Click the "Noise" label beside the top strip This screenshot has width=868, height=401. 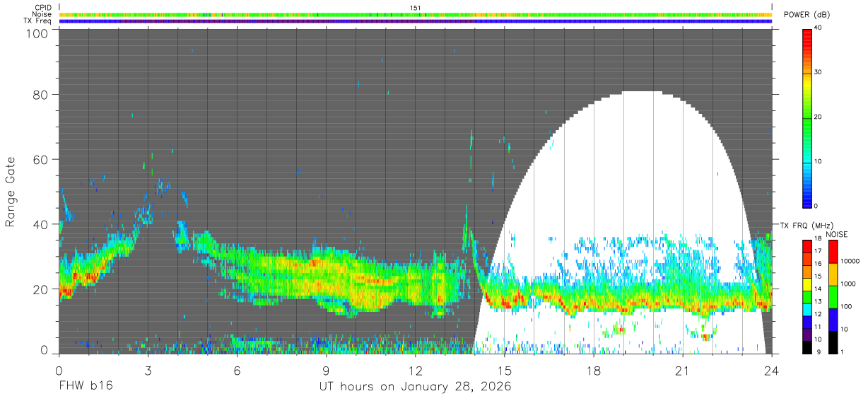click(x=42, y=14)
